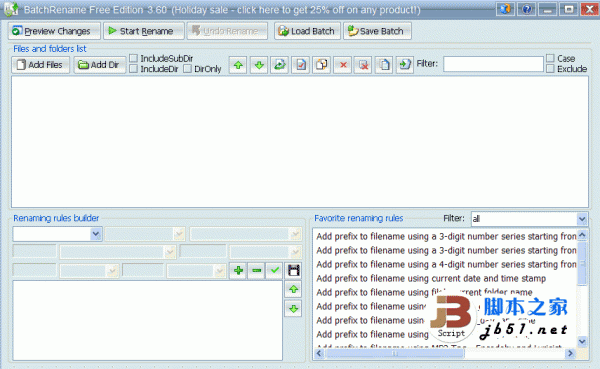
Task: Click the empty rules list box
Action: [148, 320]
